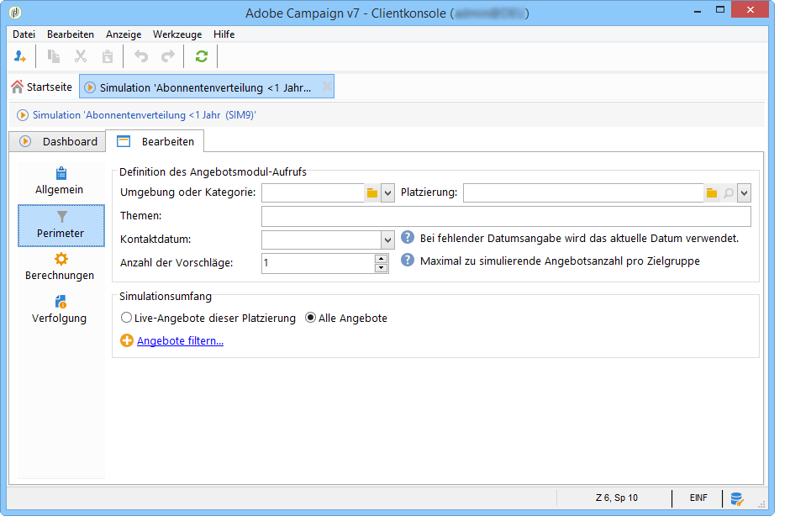The height and width of the screenshot is (532, 790).
Task: Click the Z 6, Sp 10 status text
Action: point(617,498)
